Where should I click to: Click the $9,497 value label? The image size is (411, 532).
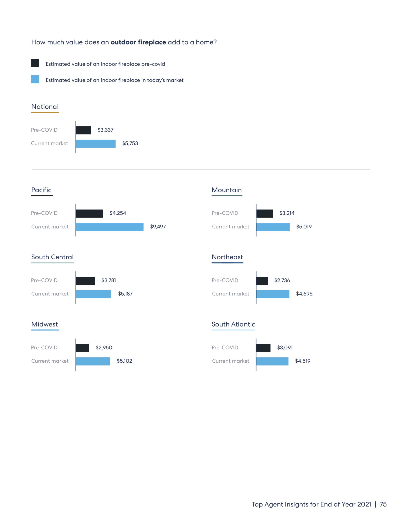[x=158, y=227]
